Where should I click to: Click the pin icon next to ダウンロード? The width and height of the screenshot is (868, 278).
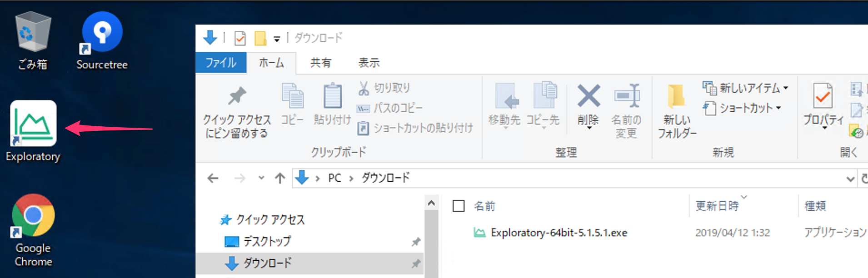point(416,263)
